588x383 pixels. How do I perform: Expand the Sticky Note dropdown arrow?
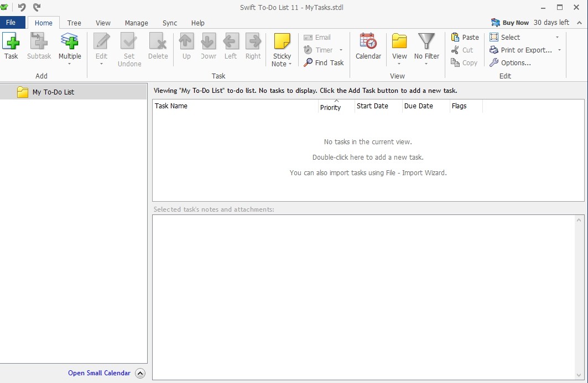290,64
